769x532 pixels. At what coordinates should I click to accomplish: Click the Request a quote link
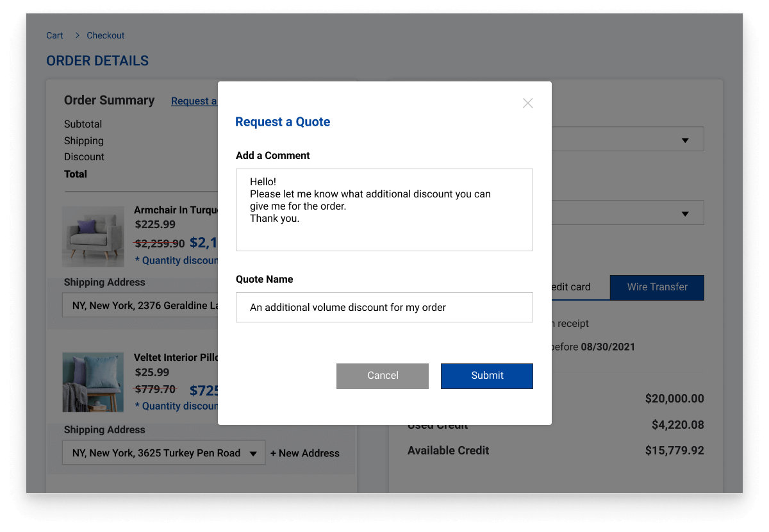pyautogui.click(x=194, y=101)
